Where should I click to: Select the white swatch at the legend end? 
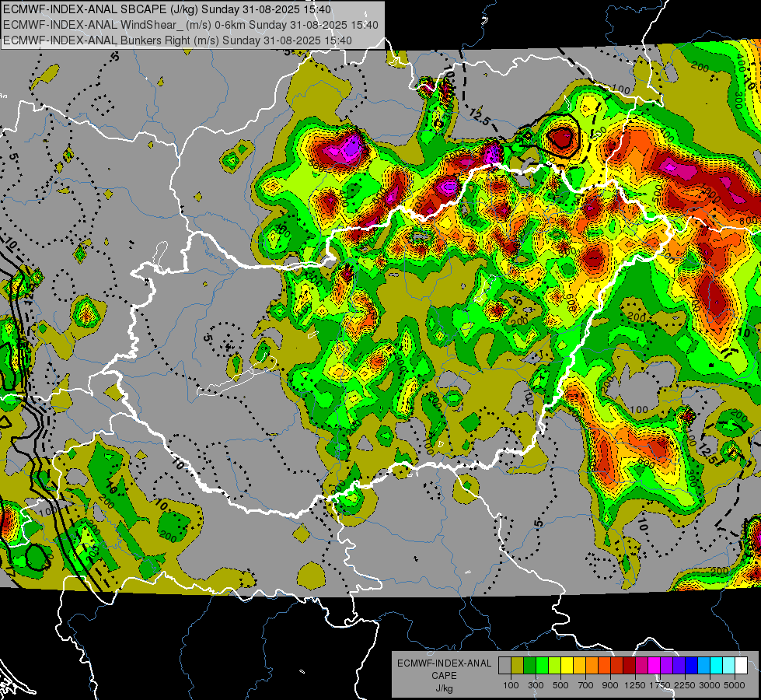pos(741,666)
